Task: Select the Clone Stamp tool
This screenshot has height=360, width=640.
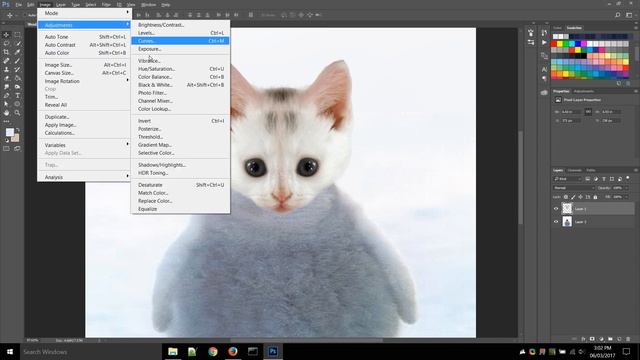Action: [6, 69]
